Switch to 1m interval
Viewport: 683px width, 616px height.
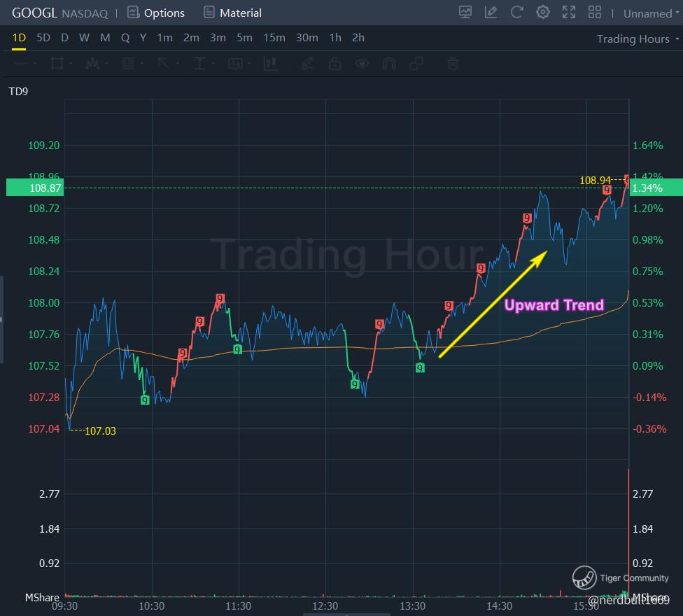[164, 38]
